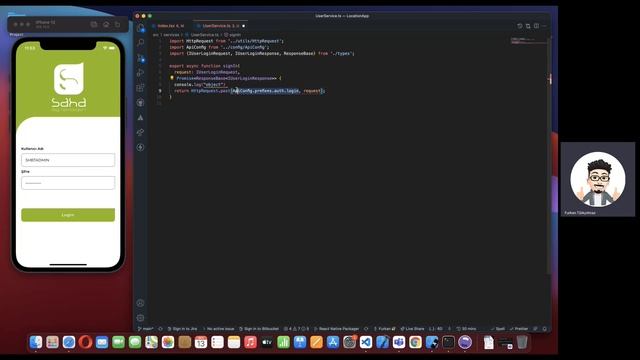Open Trash in the Dock

click(522, 342)
